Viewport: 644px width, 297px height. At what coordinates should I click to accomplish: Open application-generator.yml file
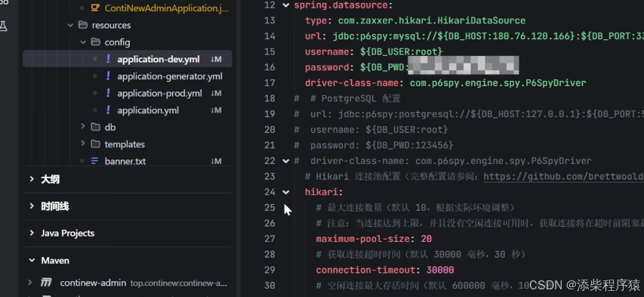point(170,76)
